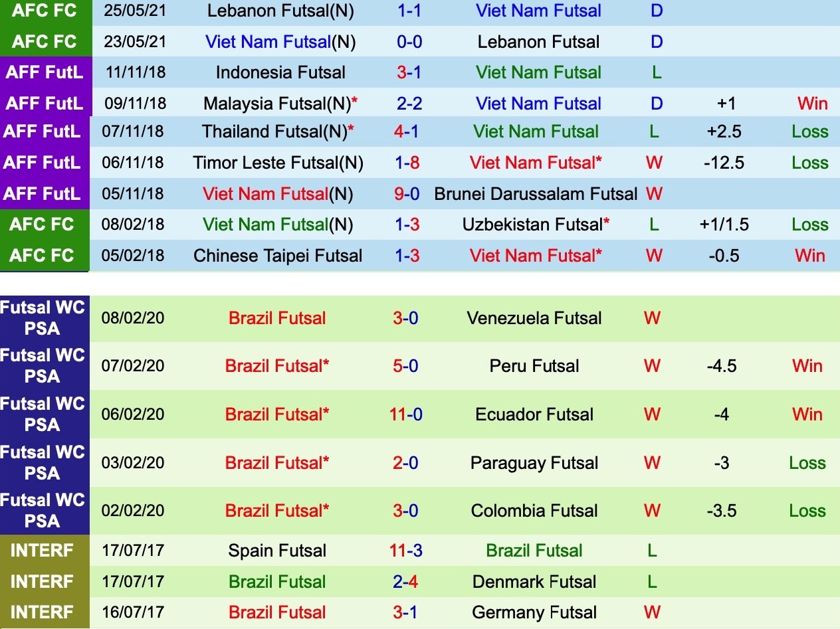Image resolution: width=840 pixels, height=629 pixels.
Task: Select the 9-0 score versus Brunei Darussalam
Action: (x=409, y=194)
